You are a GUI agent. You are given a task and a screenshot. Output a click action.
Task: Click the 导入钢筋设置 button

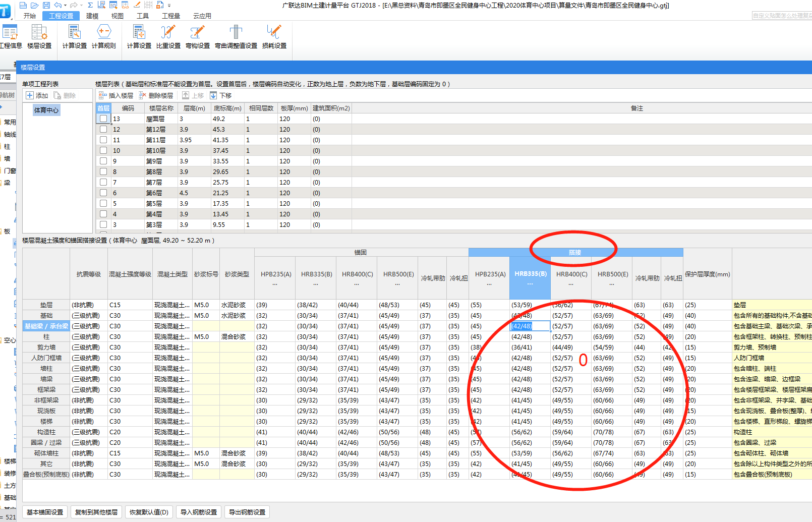click(x=199, y=512)
